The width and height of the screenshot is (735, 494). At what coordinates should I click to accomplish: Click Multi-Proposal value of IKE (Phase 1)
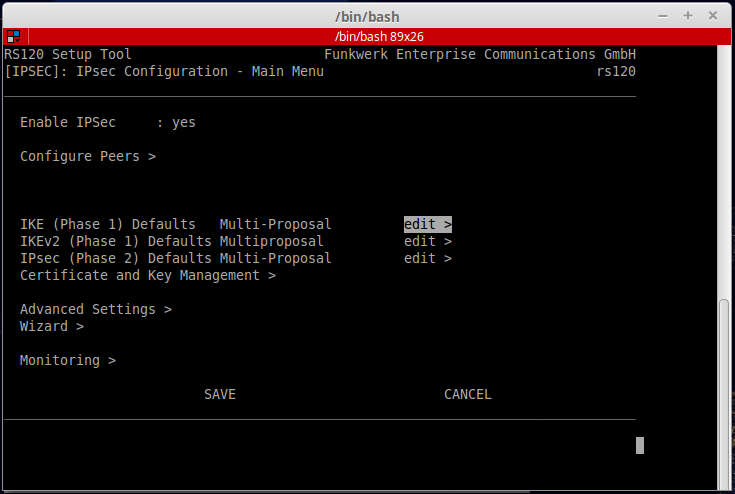pyautogui.click(x=275, y=224)
